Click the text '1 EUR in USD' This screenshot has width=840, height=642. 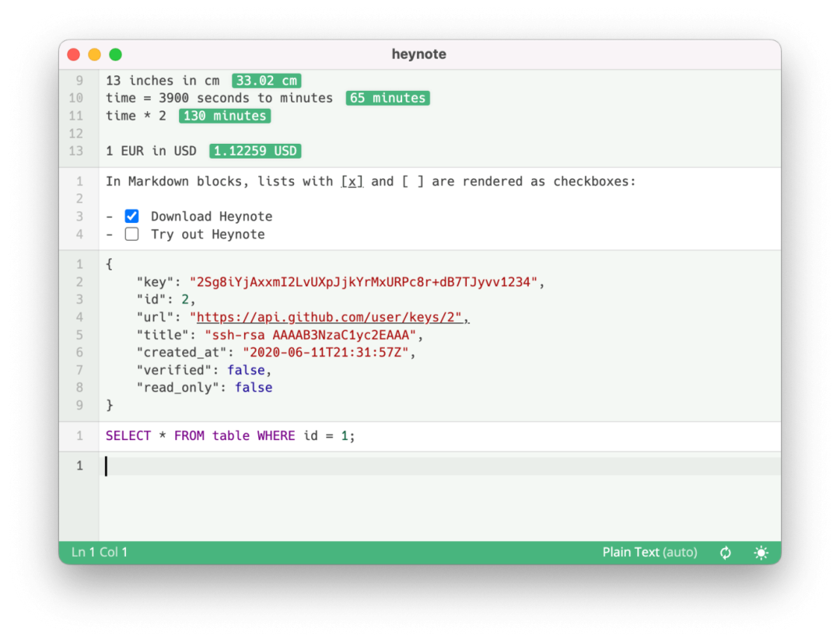151,151
